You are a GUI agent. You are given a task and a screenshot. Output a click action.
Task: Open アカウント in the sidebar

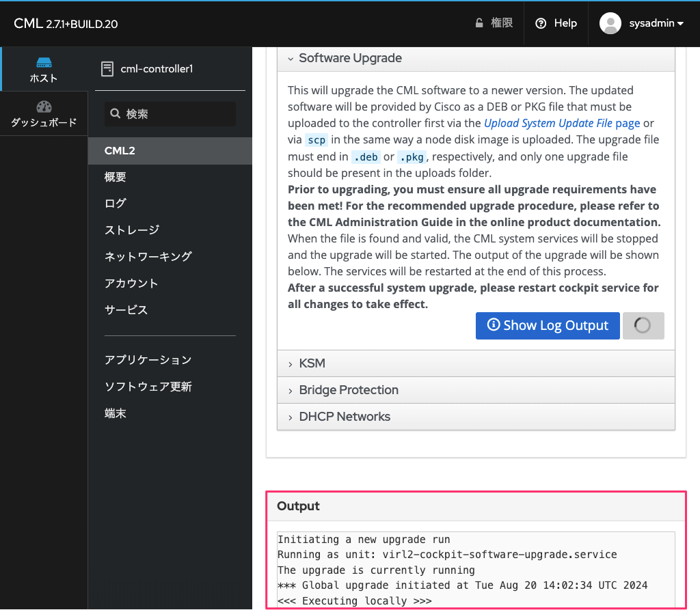[x=131, y=283]
